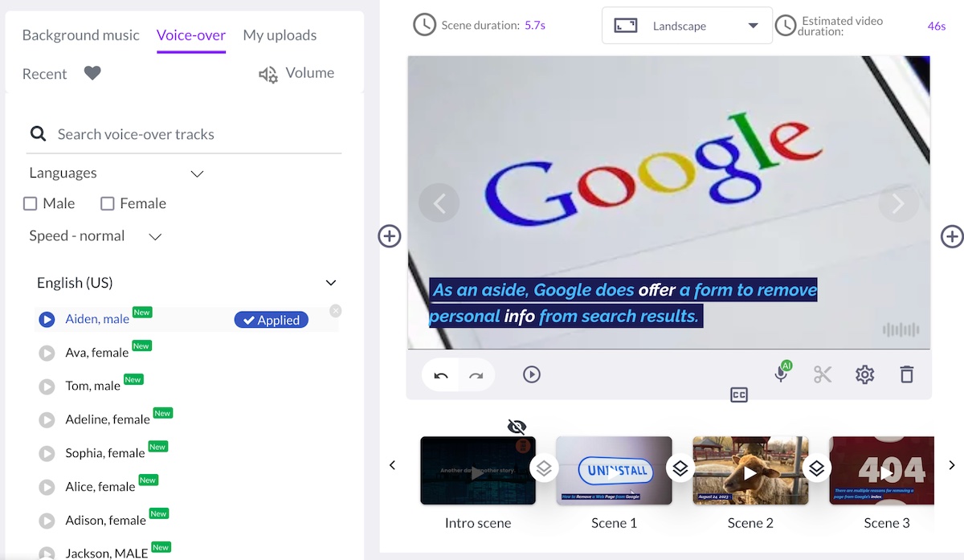964x560 pixels.
Task: Click the undo arrow button
Action: pyautogui.click(x=441, y=375)
